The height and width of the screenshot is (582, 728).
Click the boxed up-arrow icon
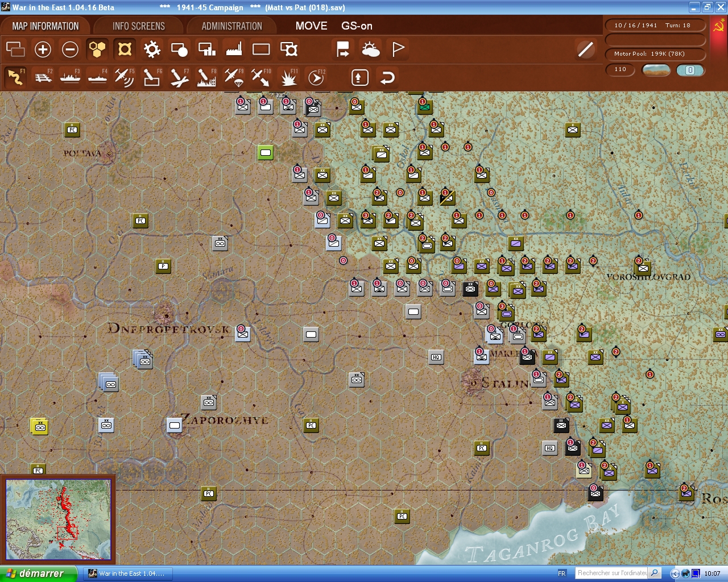(x=360, y=77)
